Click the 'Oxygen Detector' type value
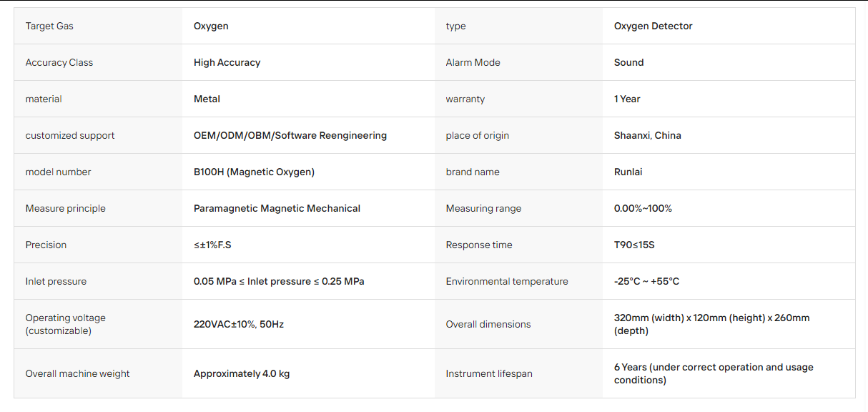Viewport: 868px width, 412px height. pyautogui.click(x=653, y=26)
